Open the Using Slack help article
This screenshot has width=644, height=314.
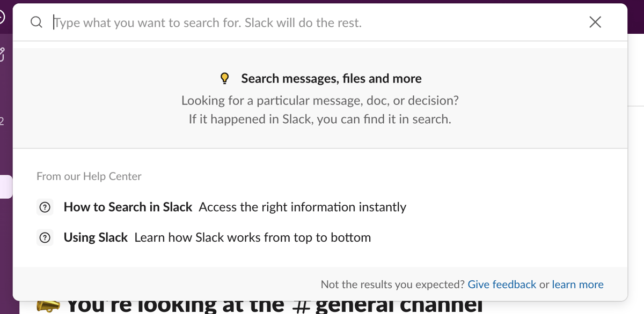click(x=96, y=237)
